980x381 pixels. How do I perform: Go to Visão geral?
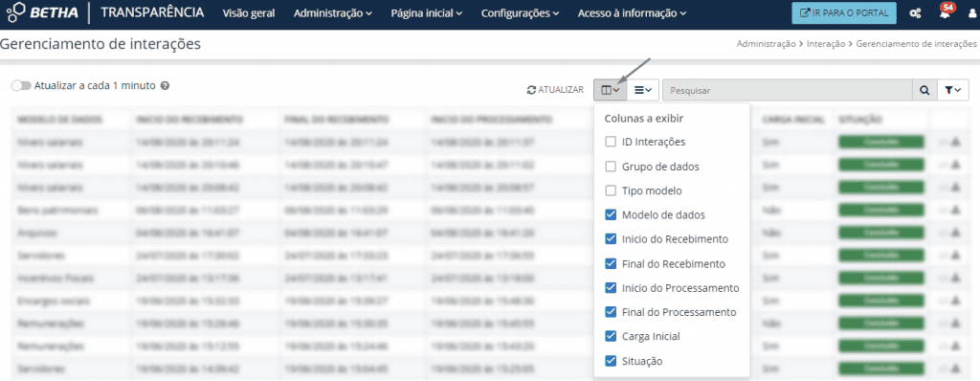pos(249,13)
